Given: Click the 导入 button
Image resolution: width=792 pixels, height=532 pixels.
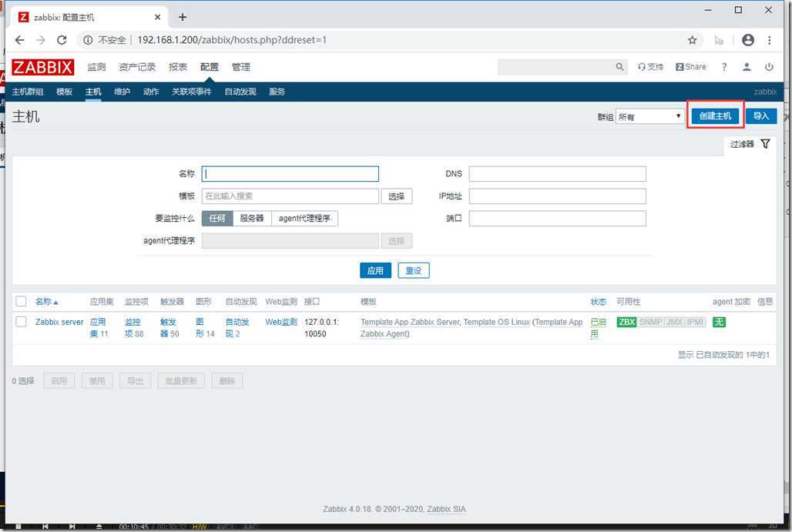Looking at the screenshot, I should [x=761, y=116].
